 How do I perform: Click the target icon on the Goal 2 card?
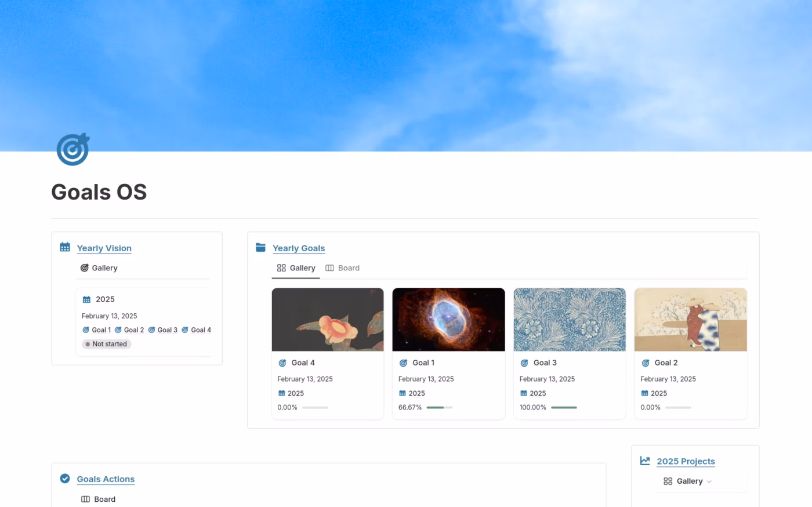(646, 363)
